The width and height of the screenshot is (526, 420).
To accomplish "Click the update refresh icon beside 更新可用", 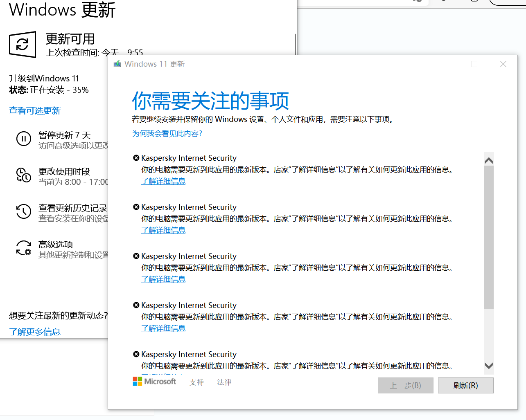I will 23,44.
